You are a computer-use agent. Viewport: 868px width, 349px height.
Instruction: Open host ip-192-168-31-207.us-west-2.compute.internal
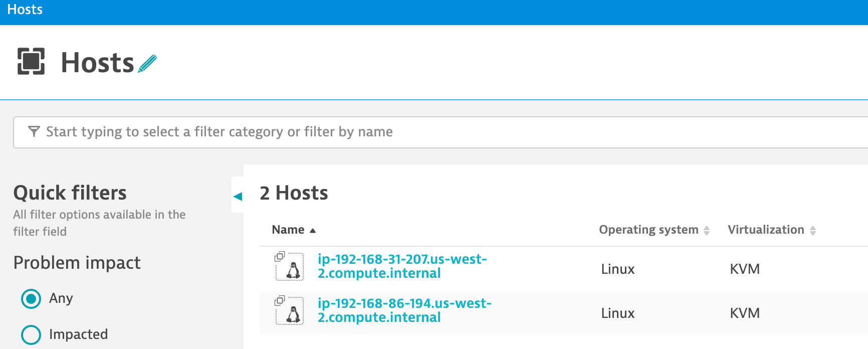[x=402, y=266]
